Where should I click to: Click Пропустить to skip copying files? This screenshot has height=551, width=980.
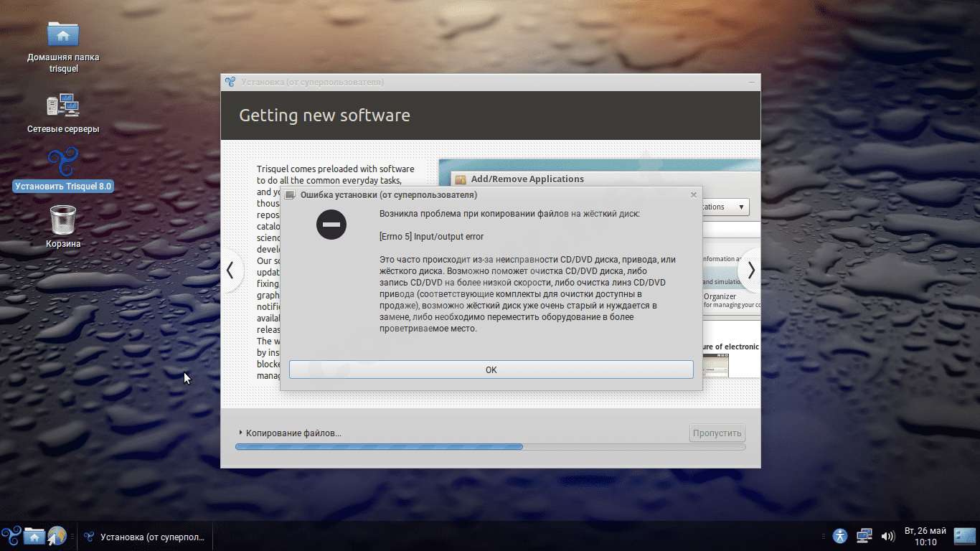717,433
